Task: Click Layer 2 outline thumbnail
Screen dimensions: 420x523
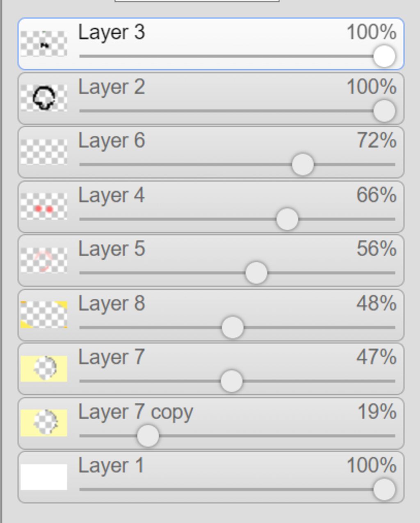Action: click(44, 98)
